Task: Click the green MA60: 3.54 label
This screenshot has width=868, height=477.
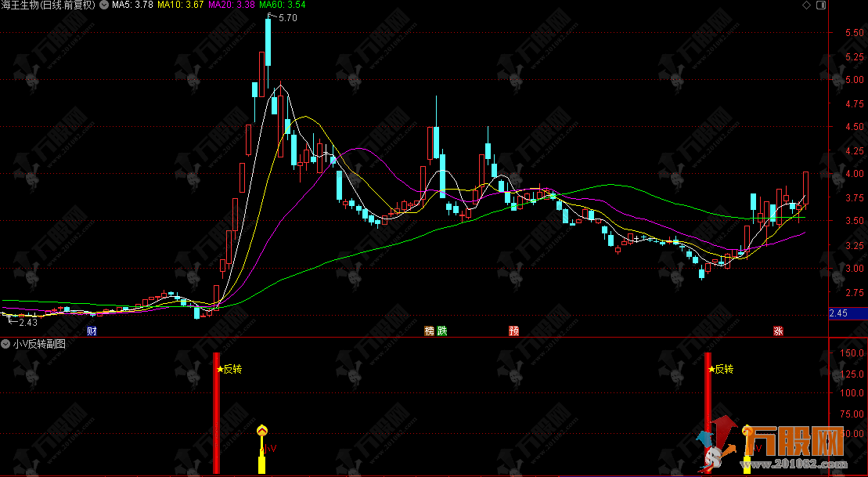Action: 282,5
